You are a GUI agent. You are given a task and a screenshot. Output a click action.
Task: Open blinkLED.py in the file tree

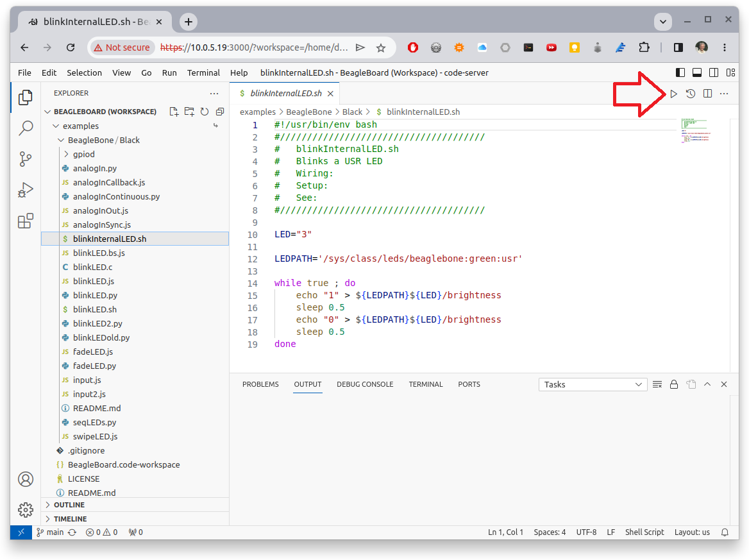(95, 295)
